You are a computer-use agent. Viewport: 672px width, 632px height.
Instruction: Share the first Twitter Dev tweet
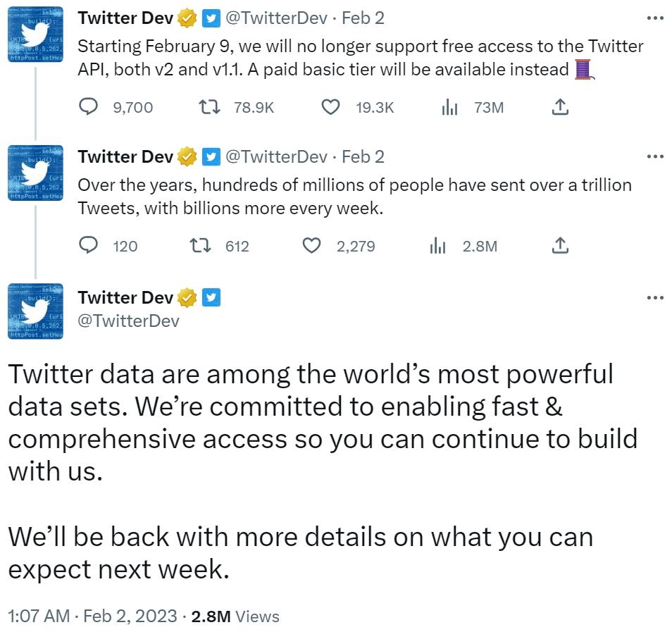click(x=559, y=107)
